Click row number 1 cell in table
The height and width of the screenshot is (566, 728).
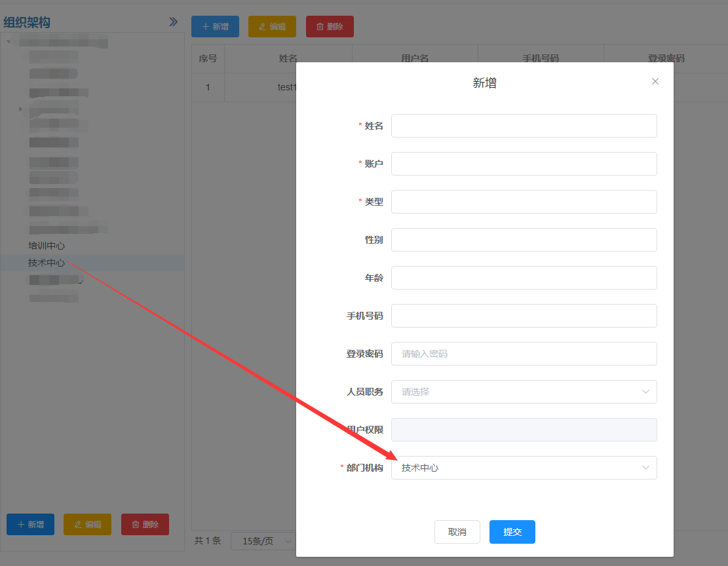(208, 87)
